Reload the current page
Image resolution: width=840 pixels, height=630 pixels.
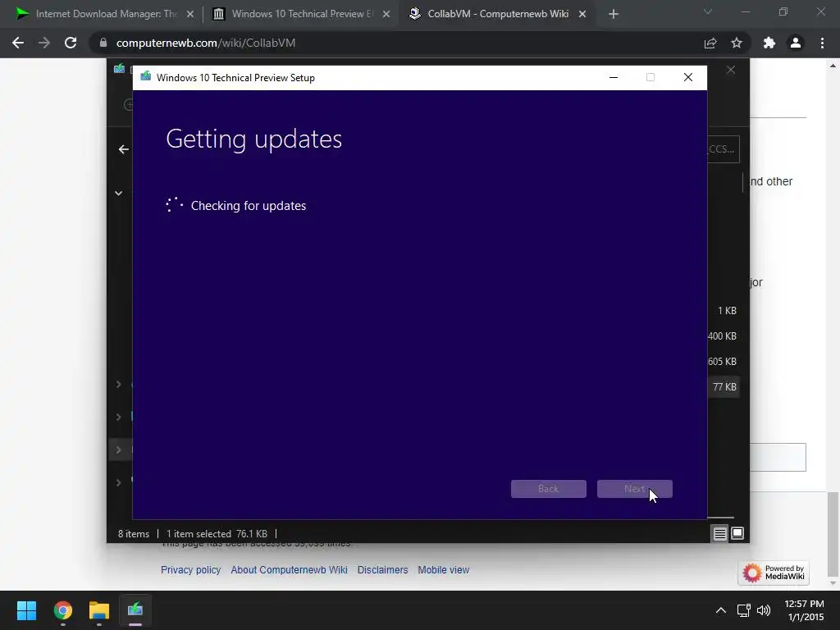coord(71,43)
